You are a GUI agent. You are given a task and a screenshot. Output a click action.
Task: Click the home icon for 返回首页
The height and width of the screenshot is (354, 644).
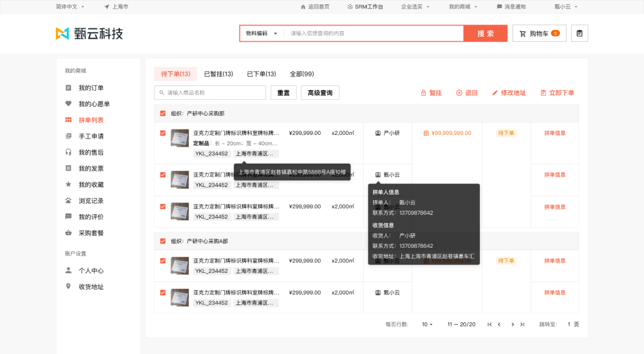pos(303,7)
